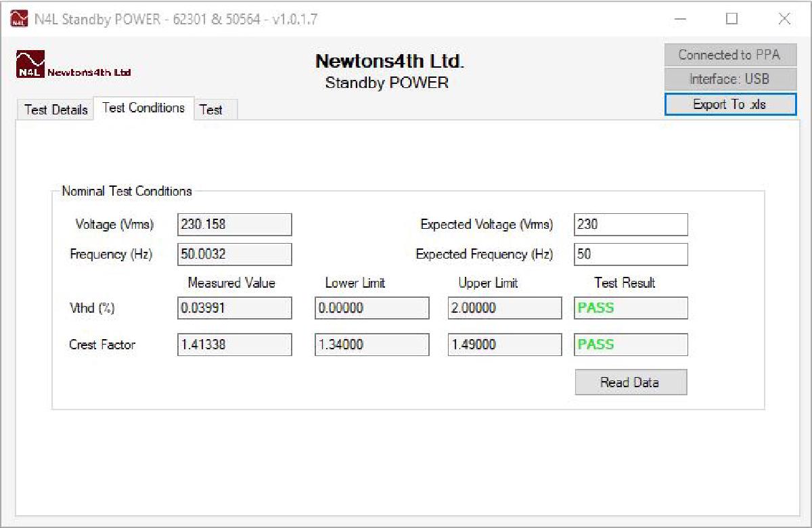Image resolution: width=812 pixels, height=528 pixels.
Task: Click the Vthd Lower Limit field
Action: point(371,308)
